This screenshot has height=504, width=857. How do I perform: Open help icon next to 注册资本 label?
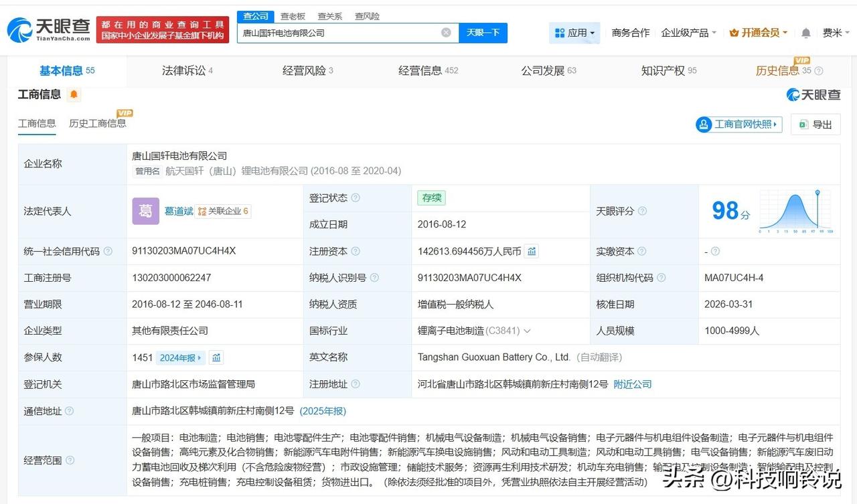(x=356, y=252)
